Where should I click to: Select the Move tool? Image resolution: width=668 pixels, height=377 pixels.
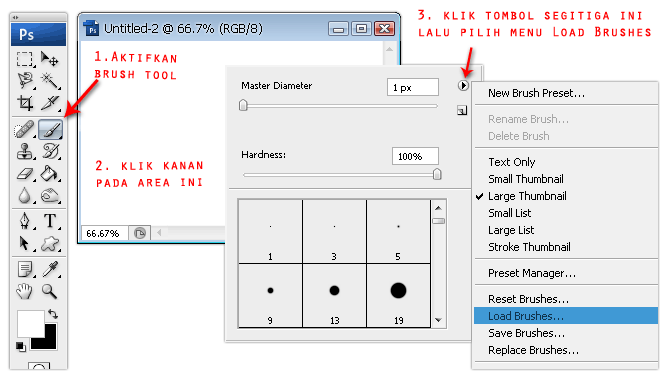[x=50, y=59]
